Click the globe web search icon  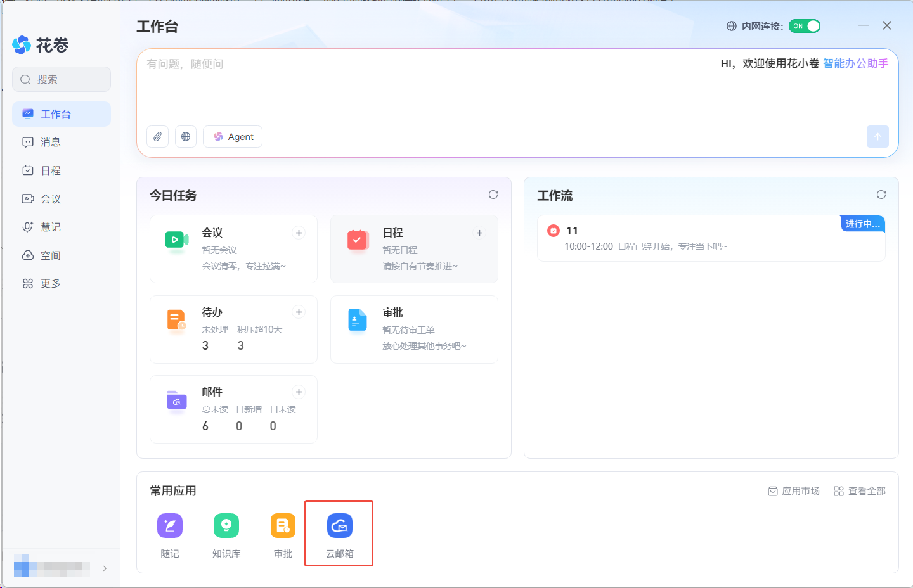pos(186,137)
